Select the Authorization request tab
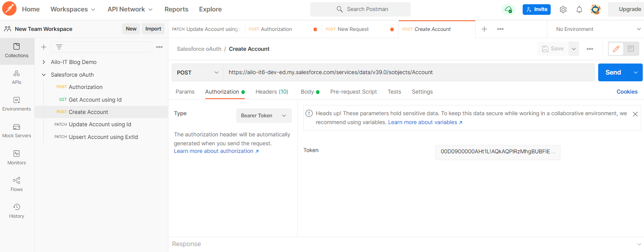This screenshot has width=644, height=252. (283, 29)
